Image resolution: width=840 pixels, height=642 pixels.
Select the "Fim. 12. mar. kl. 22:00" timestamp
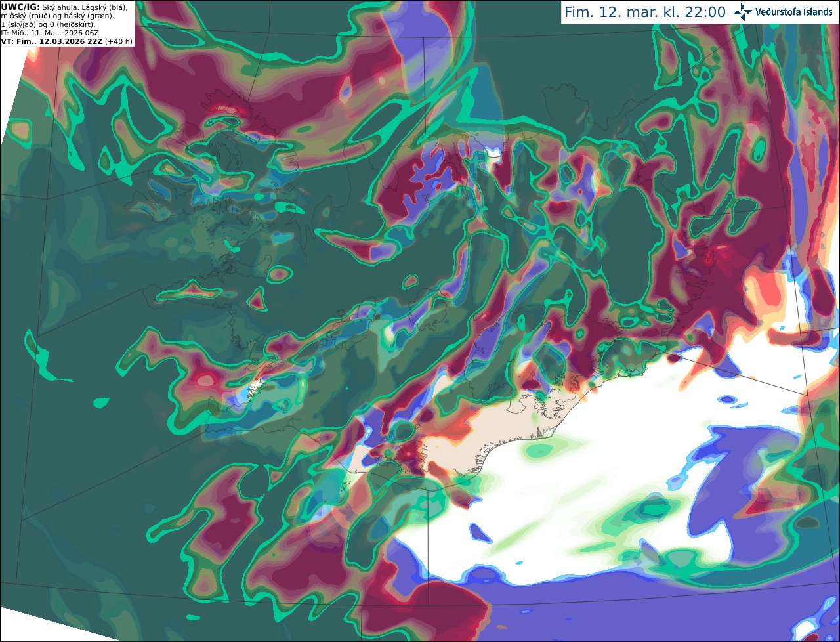645,12
